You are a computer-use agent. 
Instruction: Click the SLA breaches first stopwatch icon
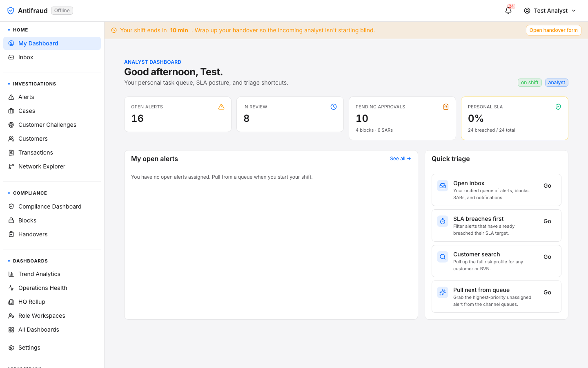(443, 221)
